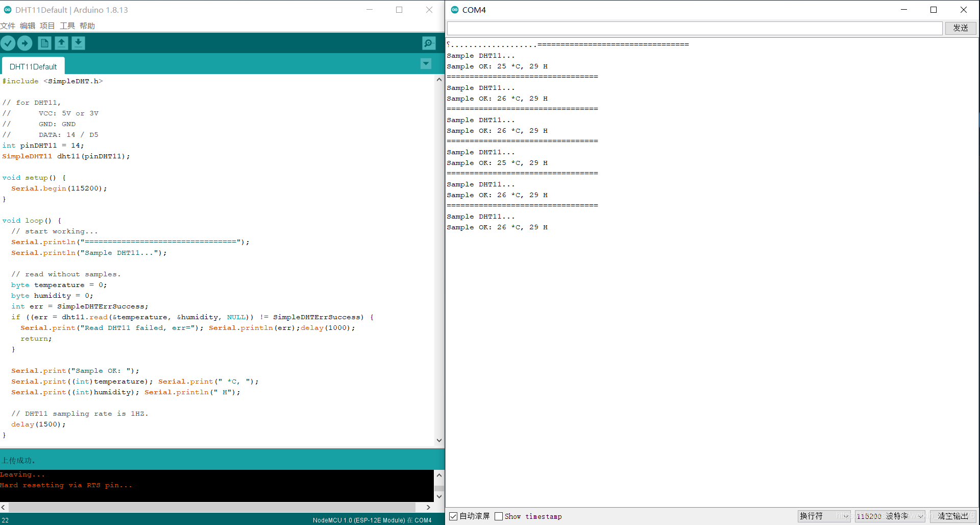This screenshot has height=525, width=980.
Task: Focus the COM4 serial input field
Action: (x=695, y=28)
